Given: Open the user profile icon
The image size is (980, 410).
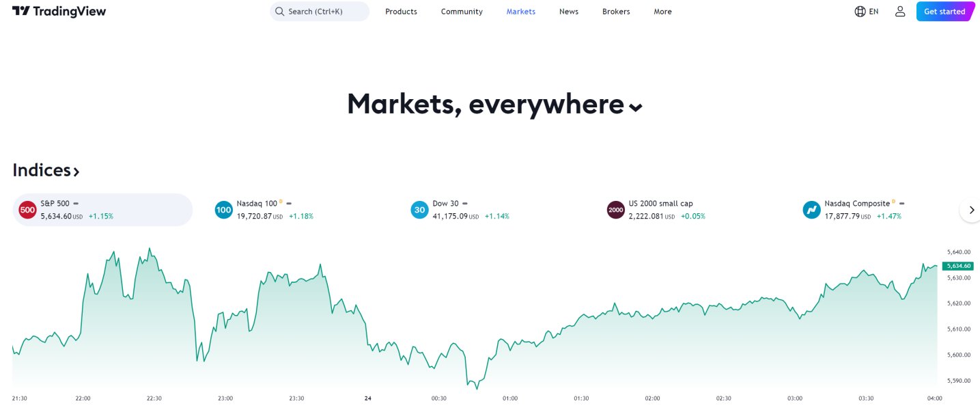Looking at the screenshot, I should click(900, 12).
